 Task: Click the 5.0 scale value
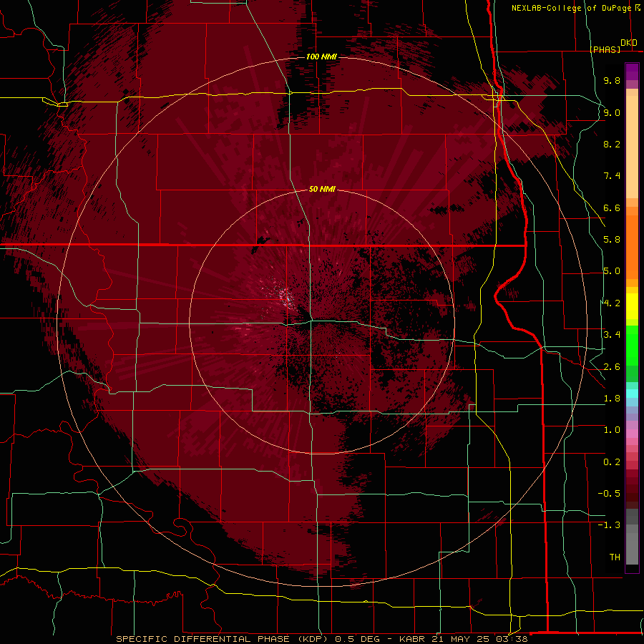pyautogui.click(x=612, y=271)
